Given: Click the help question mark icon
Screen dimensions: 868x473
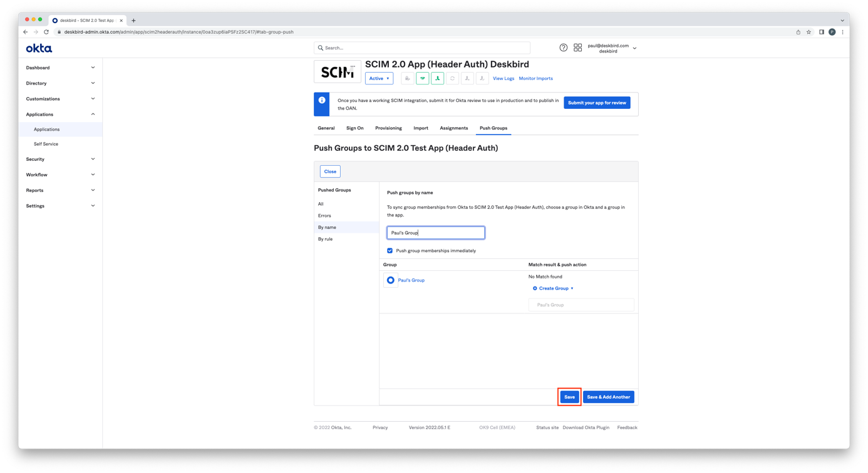Looking at the screenshot, I should [563, 48].
